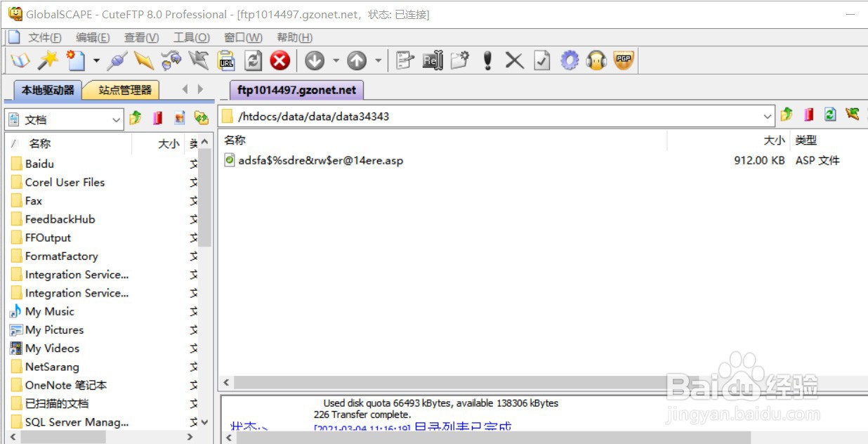The image size is (868, 444).
Task: Open dropdown arrow beside New icon
Action: point(96,61)
